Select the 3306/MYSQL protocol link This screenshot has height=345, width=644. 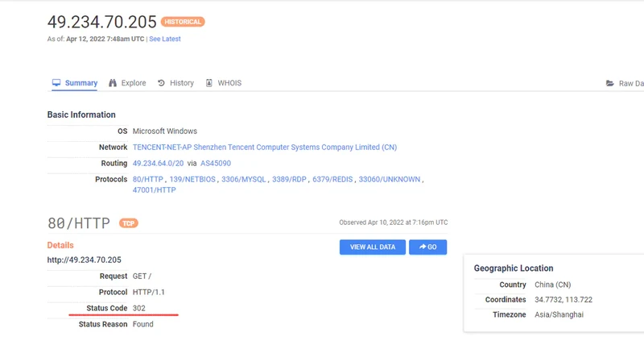tap(244, 179)
